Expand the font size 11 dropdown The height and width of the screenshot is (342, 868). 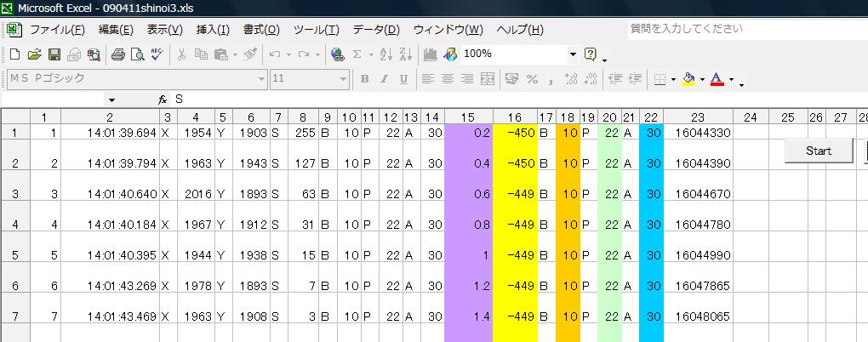344,80
